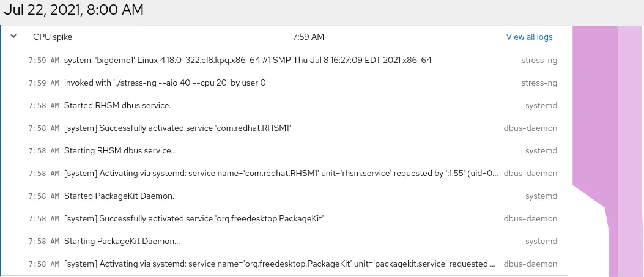Select the Started RHSM dbus service log
This screenshot has height=277, width=644.
pyautogui.click(x=117, y=105)
